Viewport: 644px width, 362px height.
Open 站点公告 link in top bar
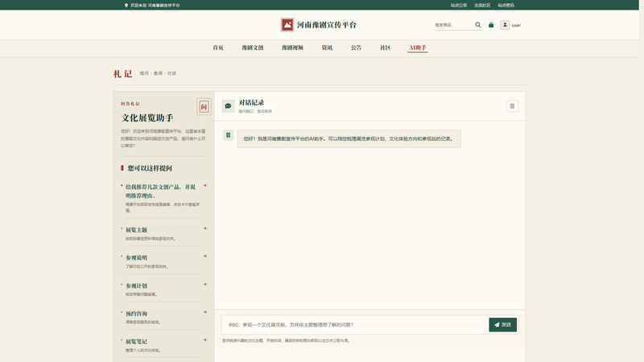[459, 6]
